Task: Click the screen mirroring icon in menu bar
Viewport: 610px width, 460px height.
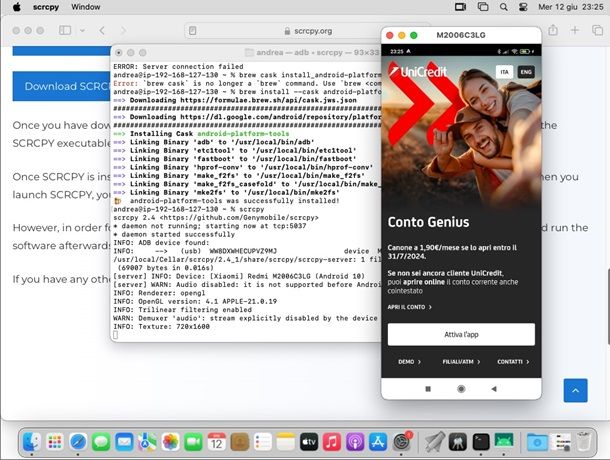Action: (460, 7)
